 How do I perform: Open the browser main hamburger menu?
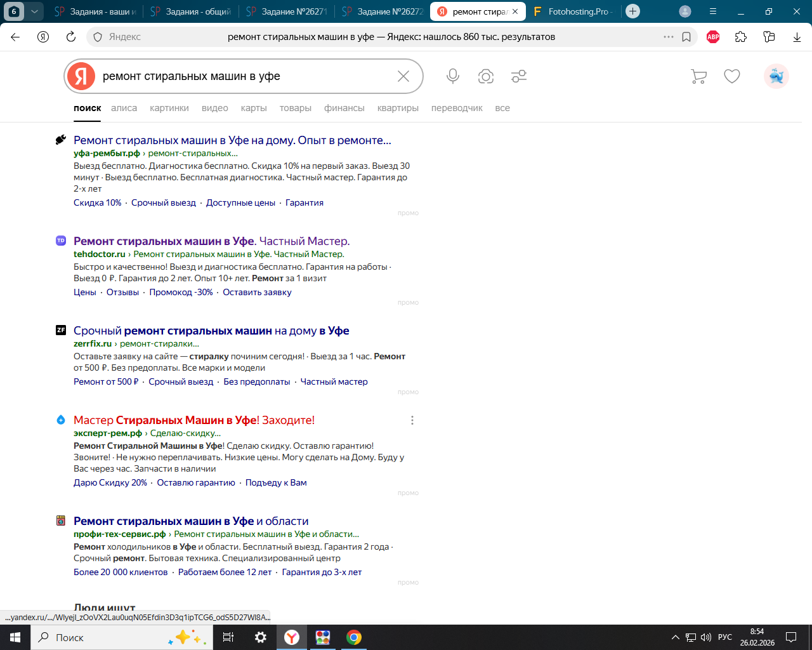[x=713, y=11]
